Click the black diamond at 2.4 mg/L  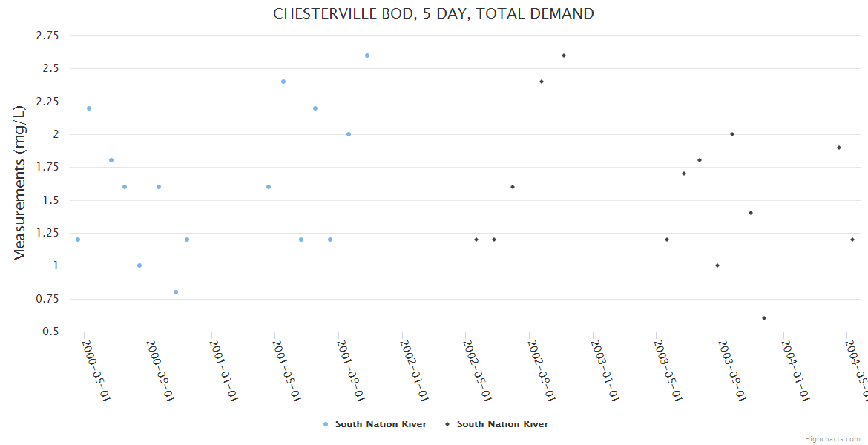point(542,82)
